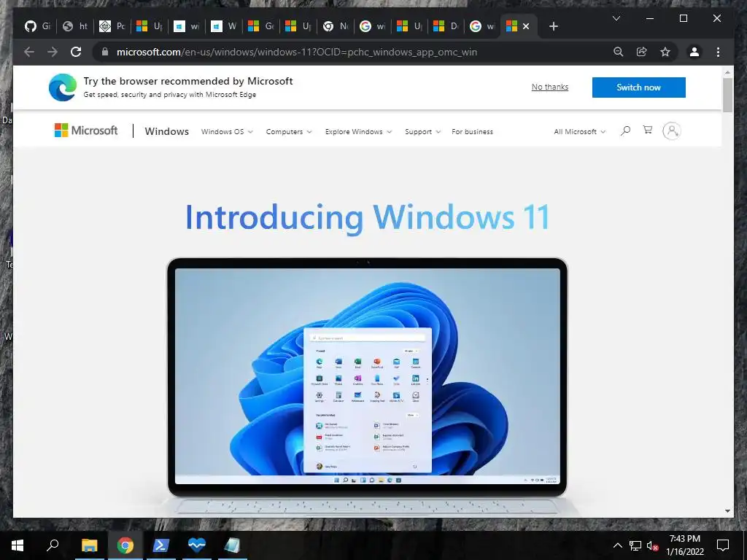
Task: Open Chrome three-dot menu
Action: 718,52
